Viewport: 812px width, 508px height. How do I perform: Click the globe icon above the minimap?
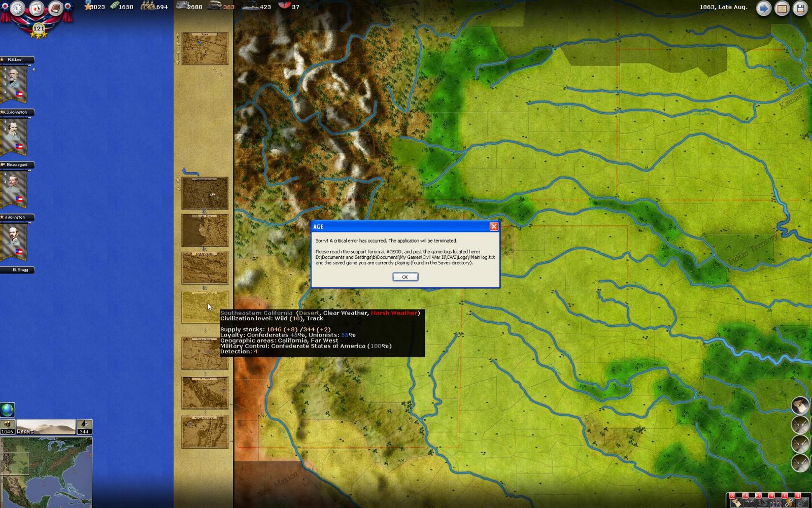pyautogui.click(x=8, y=410)
